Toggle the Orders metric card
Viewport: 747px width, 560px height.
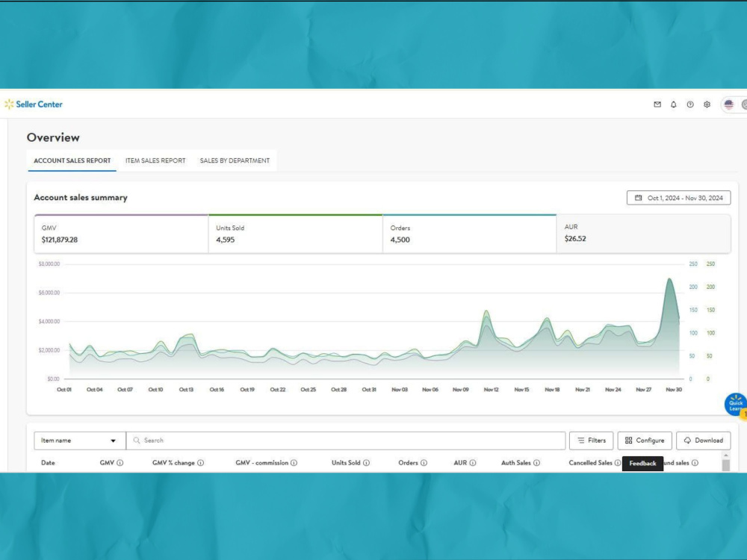[470, 234]
